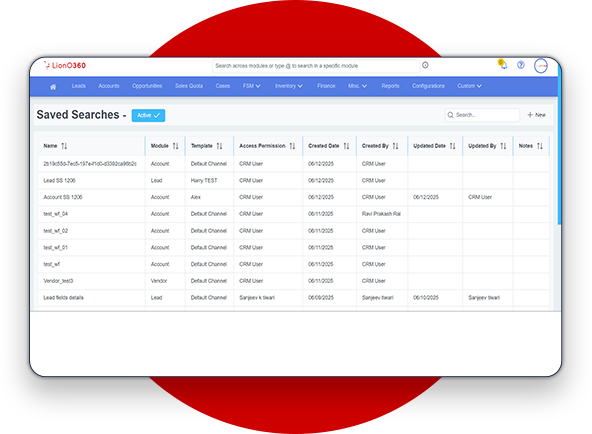This screenshot has height=434, width=592.
Task: Open the Reports module
Action: (390, 86)
